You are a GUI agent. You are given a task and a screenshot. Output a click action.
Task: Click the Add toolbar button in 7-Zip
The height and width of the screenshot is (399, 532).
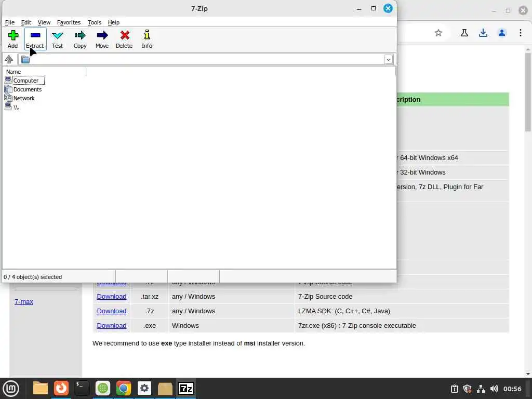pyautogui.click(x=13, y=39)
